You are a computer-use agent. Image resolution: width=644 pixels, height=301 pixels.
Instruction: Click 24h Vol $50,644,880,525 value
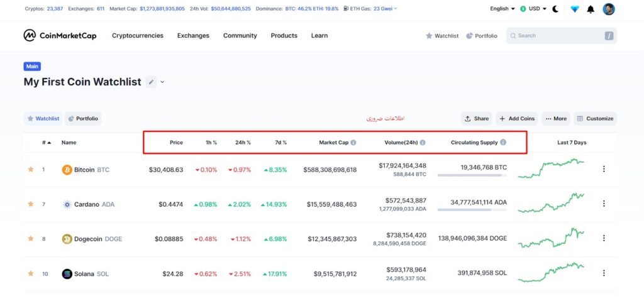tap(231, 8)
